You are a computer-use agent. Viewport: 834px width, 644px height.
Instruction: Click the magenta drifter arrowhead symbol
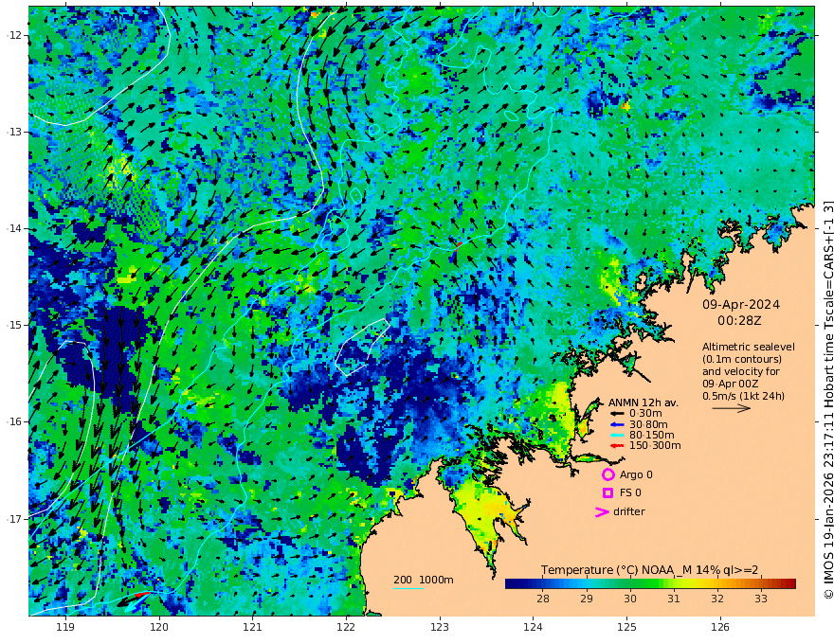tap(602, 511)
